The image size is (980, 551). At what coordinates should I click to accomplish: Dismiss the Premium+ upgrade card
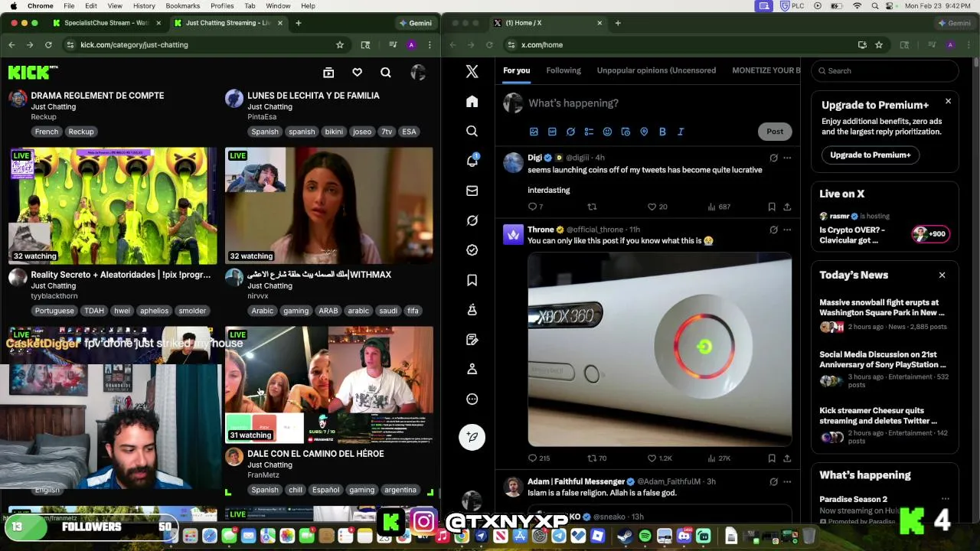(948, 101)
